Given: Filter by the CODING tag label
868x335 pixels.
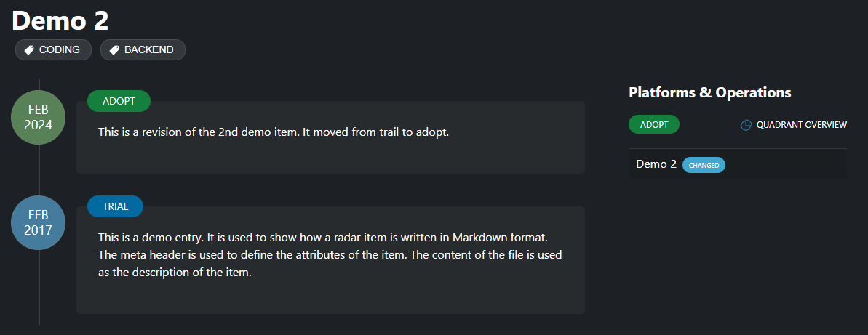Looking at the screenshot, I should click(60, 50).
